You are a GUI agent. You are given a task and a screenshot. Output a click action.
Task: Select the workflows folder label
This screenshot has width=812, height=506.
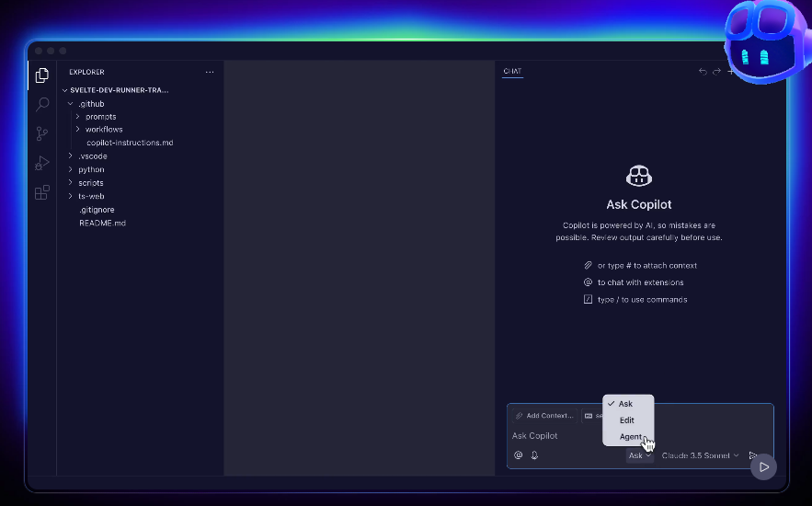click(104, 129)
